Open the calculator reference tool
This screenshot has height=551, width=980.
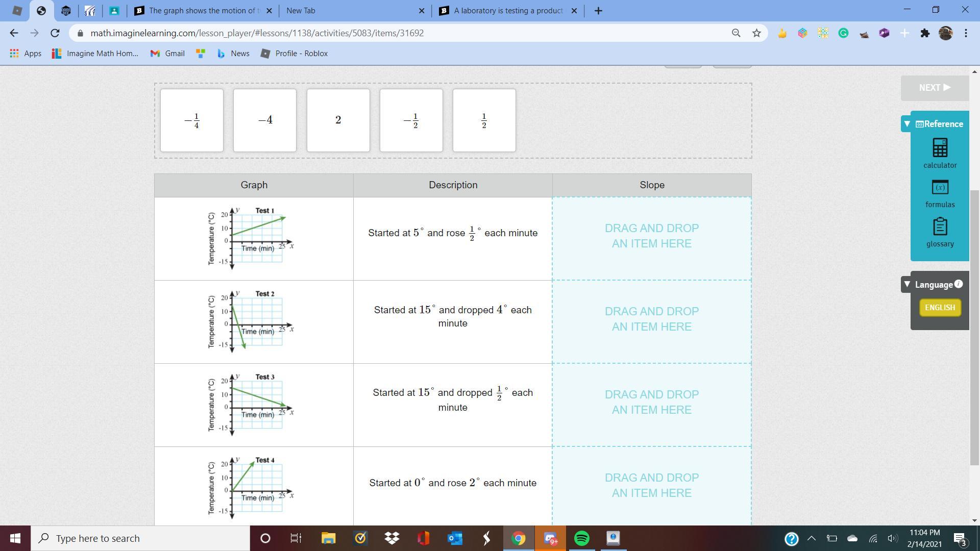[940, 153]
